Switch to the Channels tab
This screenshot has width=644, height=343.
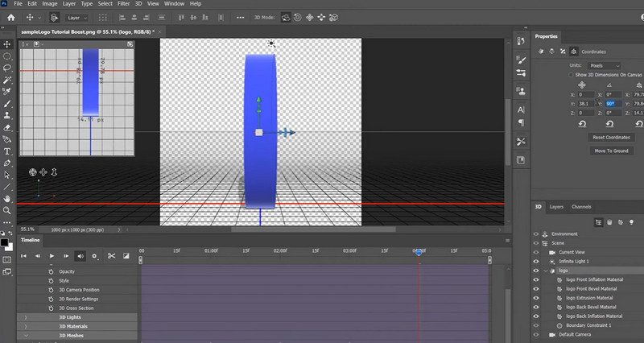tap(581, 207)
